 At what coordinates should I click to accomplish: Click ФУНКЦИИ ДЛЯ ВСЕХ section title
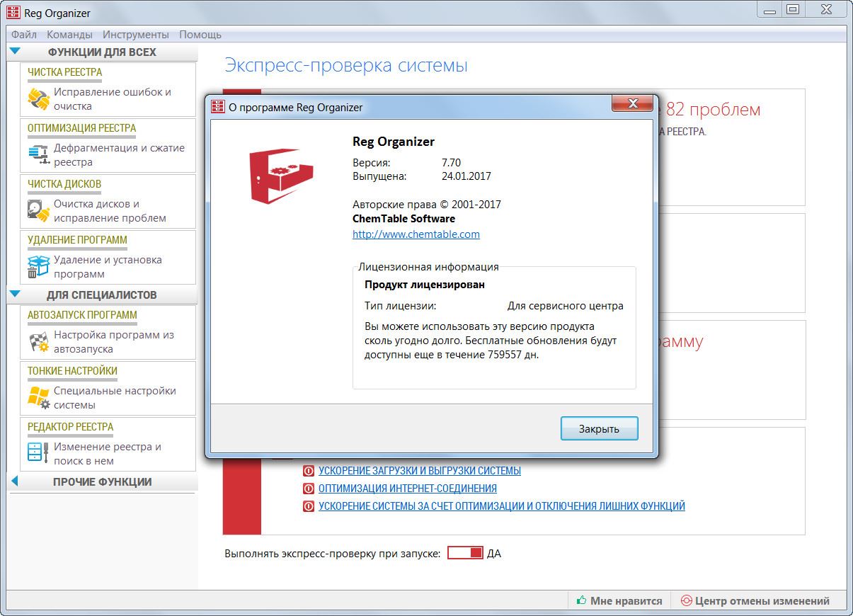click(x=102, y=52)
